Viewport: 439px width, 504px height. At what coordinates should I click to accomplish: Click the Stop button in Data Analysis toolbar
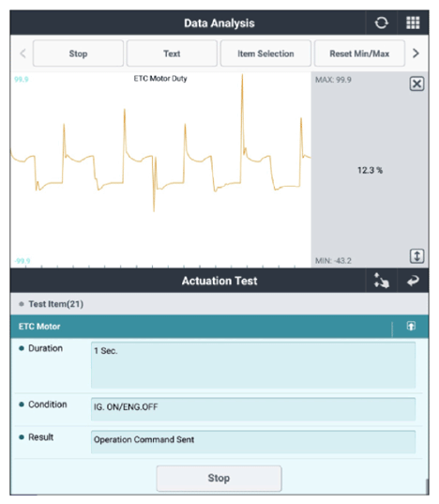point(78,53)
